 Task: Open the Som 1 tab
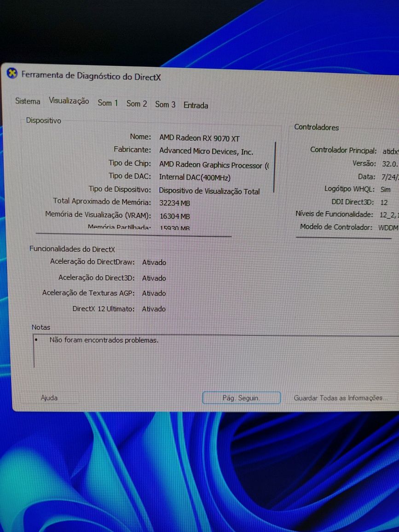point(108,103)
